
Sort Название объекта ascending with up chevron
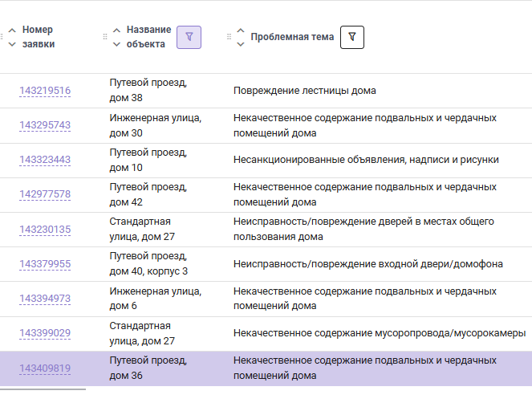116,31
